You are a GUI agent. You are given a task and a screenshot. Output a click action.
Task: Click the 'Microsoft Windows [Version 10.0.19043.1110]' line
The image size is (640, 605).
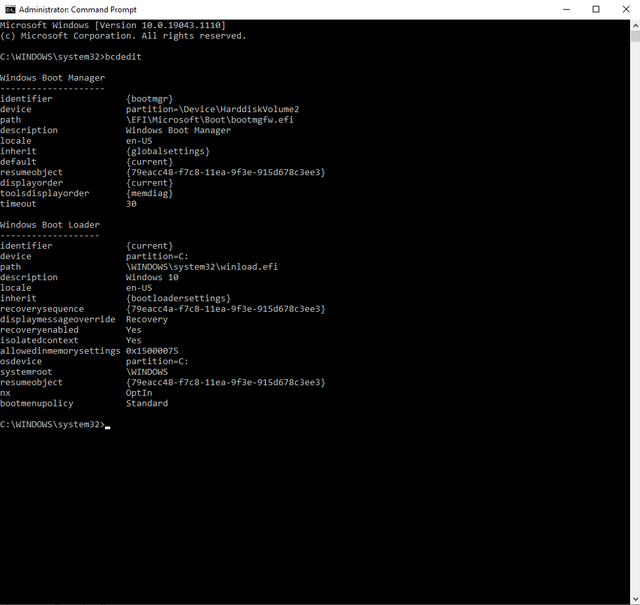point(113,25)
